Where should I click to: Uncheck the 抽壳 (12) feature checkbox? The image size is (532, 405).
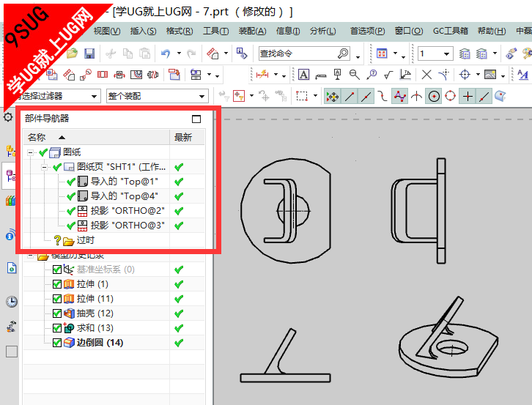pos(57,313)
